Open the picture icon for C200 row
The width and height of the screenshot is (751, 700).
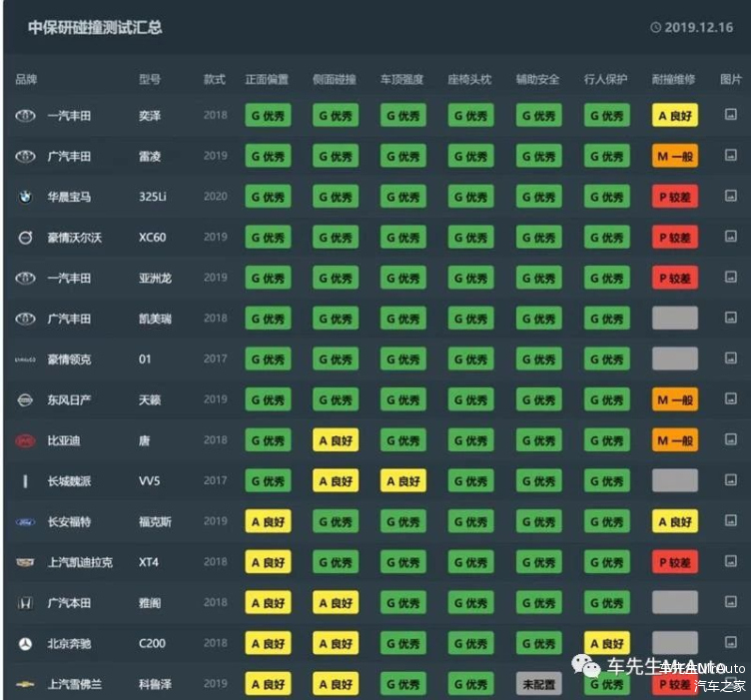[x=730, y=642]
